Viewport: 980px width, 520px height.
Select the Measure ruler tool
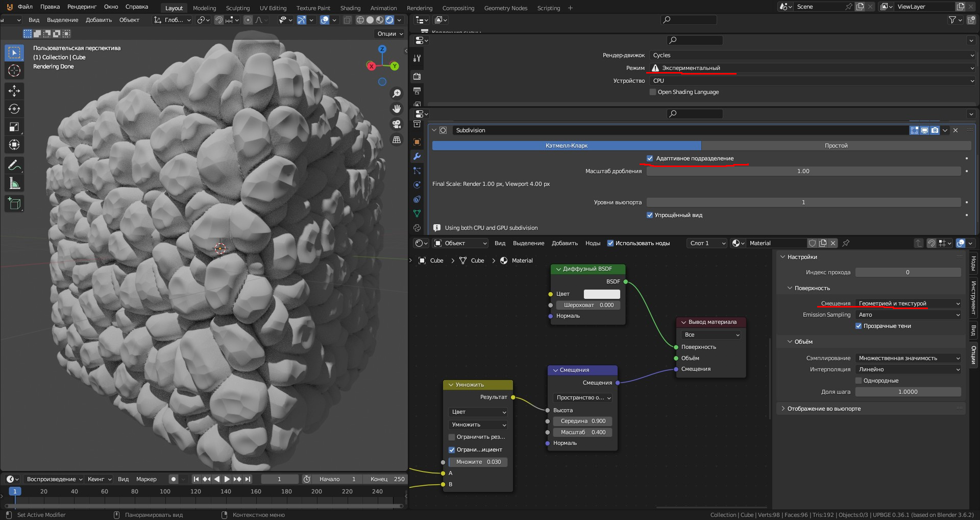pos(14,184)
